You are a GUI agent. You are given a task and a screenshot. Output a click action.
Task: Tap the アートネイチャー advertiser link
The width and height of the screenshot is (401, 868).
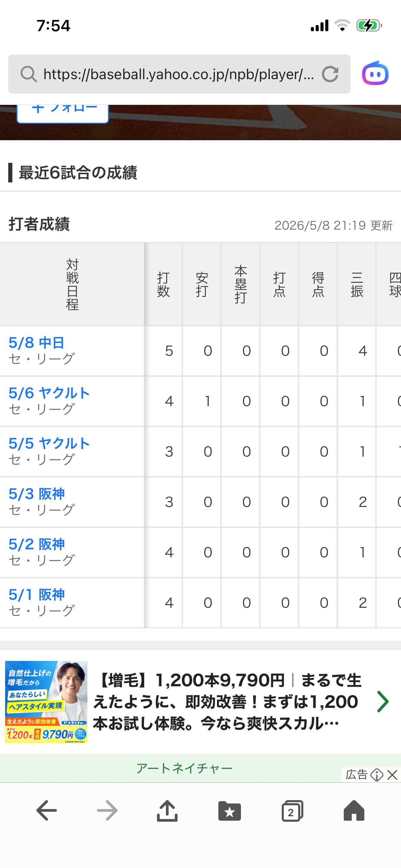[x=184, y=768]
